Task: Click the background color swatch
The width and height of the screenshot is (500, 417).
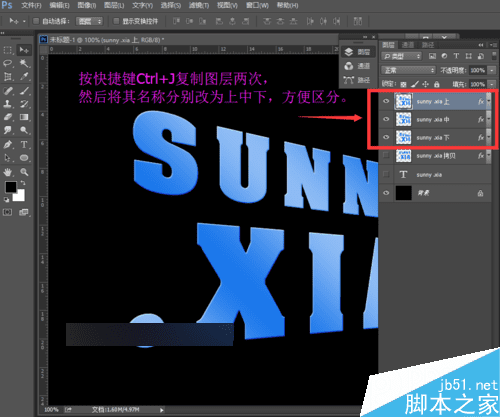Action: 20,196
